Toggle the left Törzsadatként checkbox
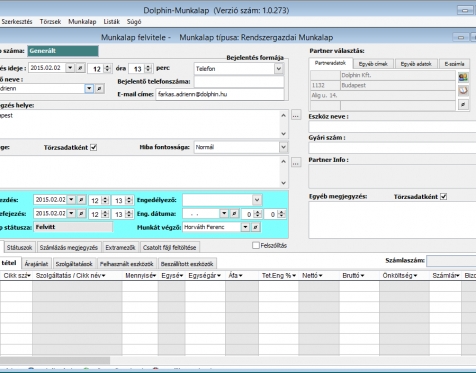This screenshot has height=373, width=476. 94,147
